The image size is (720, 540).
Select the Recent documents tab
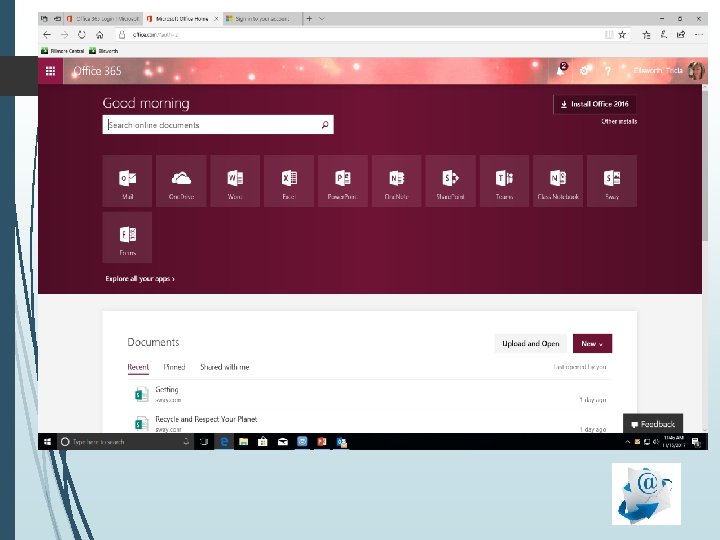138,367
